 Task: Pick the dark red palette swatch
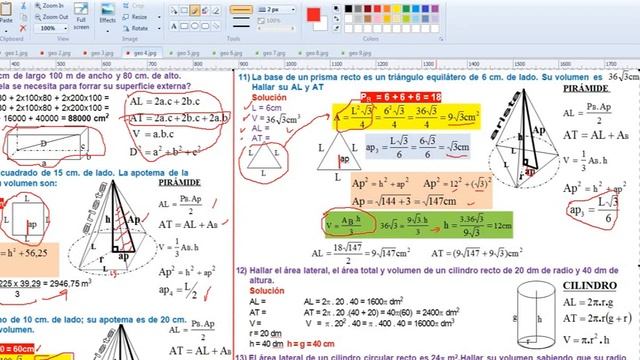[368, 9]
